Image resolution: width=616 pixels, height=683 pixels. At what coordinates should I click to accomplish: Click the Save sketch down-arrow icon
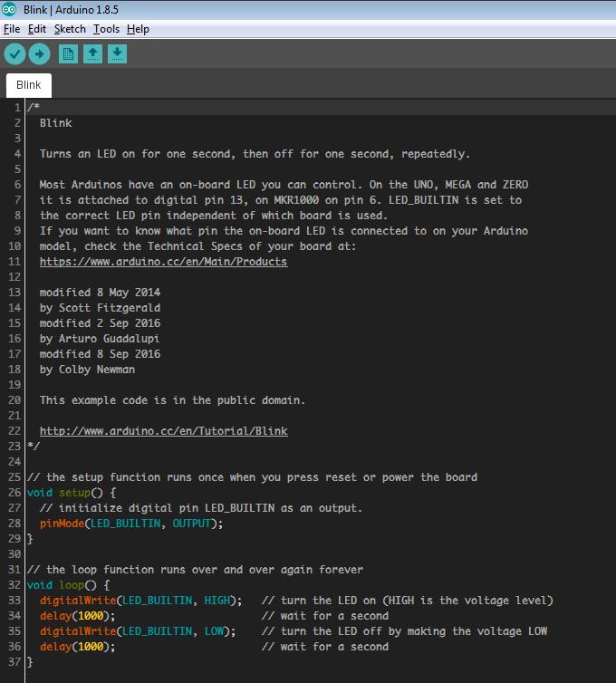[117, 54]
